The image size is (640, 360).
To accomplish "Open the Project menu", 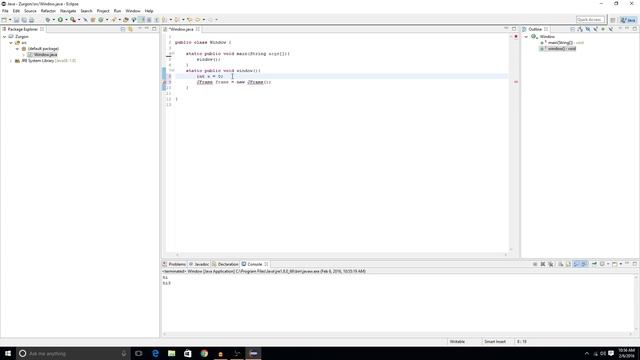I will pyautogui.click(x=103, y=11).
